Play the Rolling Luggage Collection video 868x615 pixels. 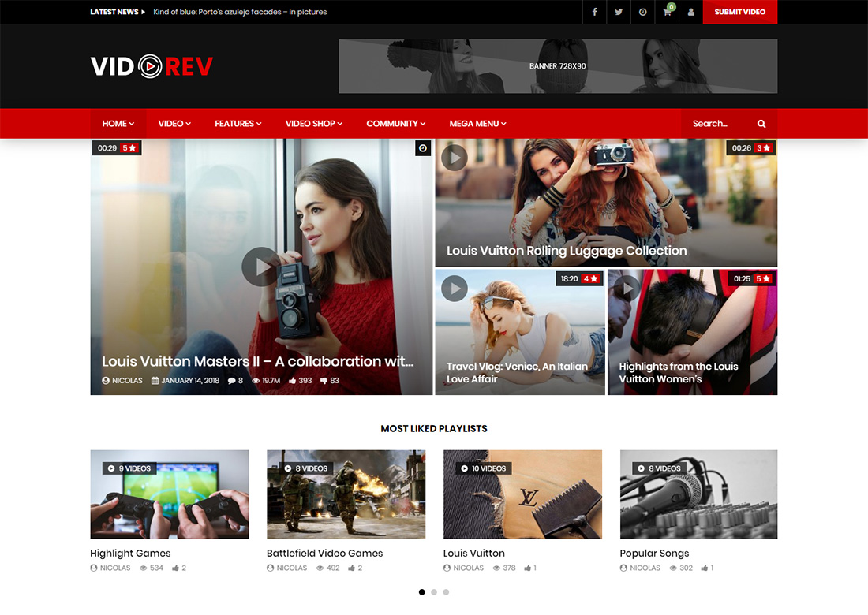point(455,158)
